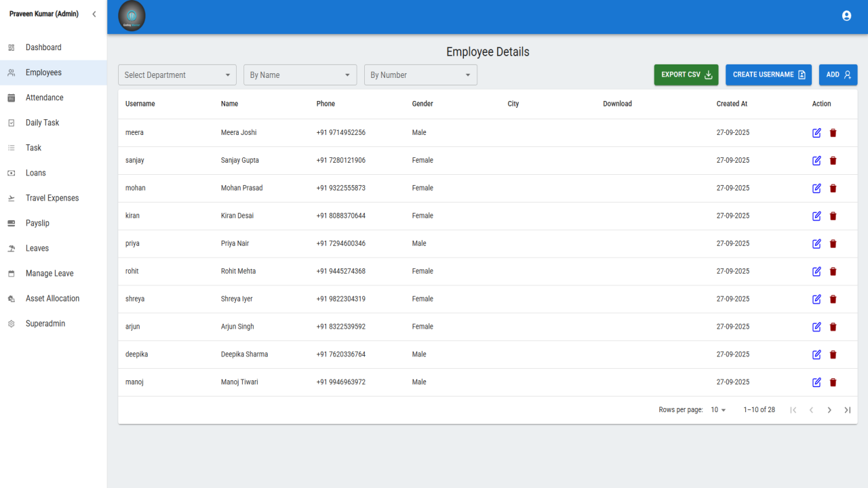
Task: Click the Username column header
Action: pyautogui.click(x=140, y=104)
